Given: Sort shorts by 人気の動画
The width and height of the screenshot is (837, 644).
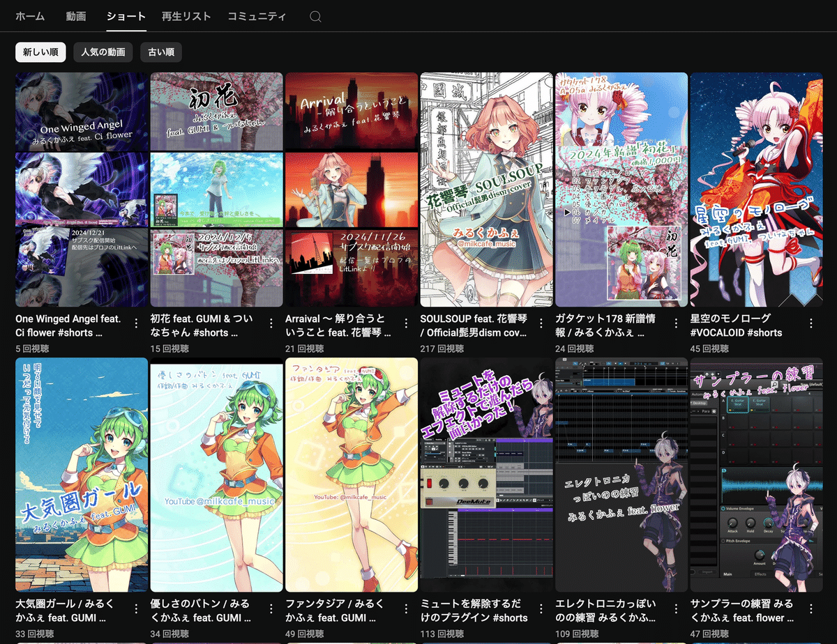Looking at the screenshot, I should pyautogui.click(x=103, y=52).
